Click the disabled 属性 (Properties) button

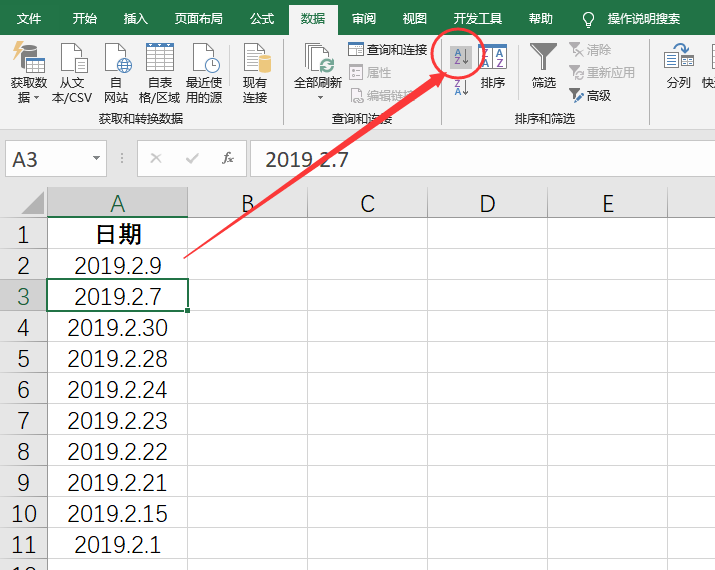pyautogui.click(x=370, y=73)
